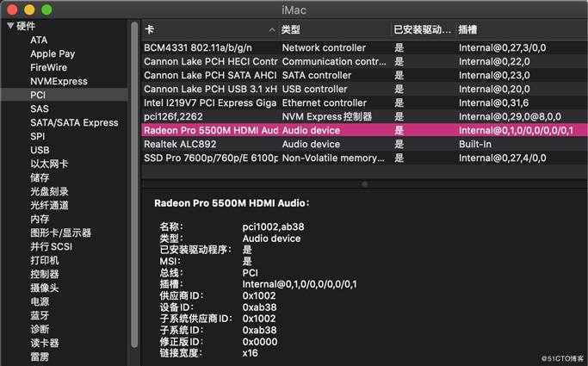Click detail slot value Internal@0,1,0/0,0/0,0/0,1
This screenshot has width=588, height=366.
click(x=300, y=284)
